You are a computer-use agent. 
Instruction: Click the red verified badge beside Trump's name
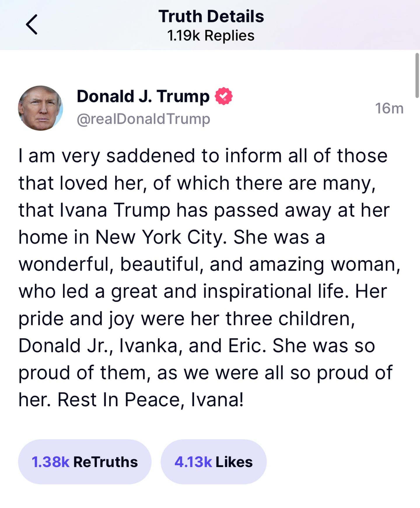click(224, 96)
